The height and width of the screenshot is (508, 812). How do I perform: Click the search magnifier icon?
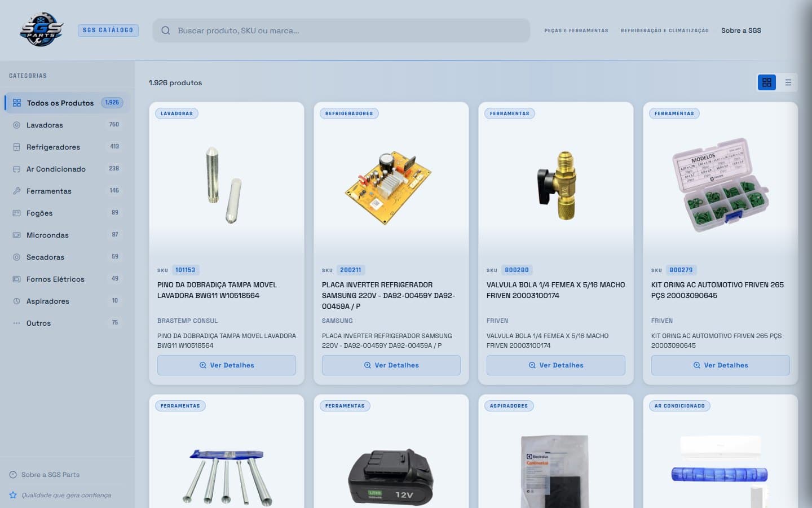tap(166, 30)
